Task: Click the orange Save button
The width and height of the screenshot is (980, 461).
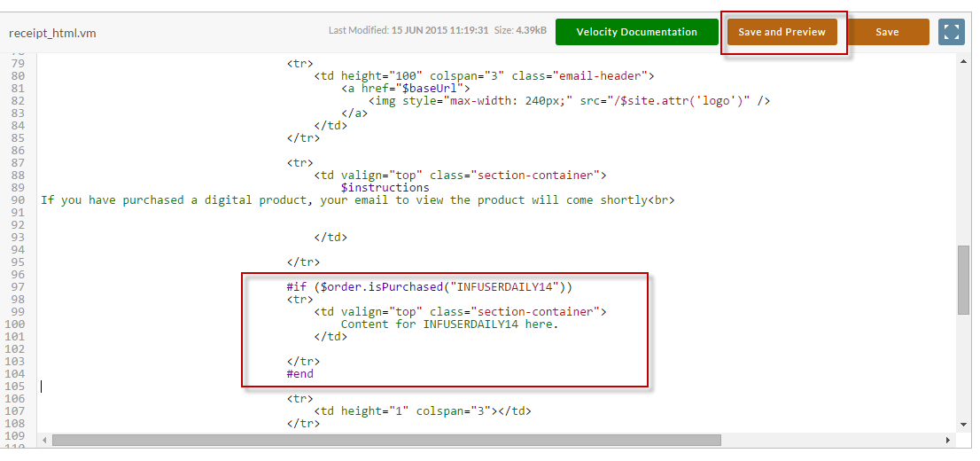Action: tap(887, 32)
